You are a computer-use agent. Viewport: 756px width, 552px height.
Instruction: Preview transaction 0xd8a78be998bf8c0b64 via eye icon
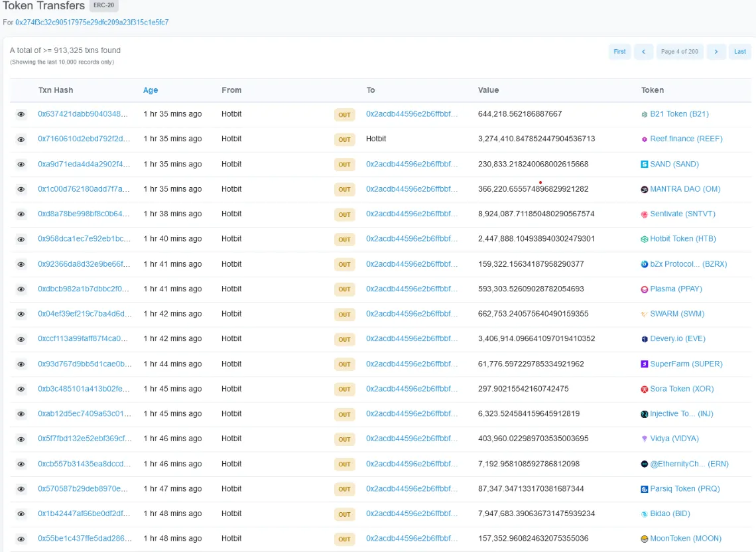tap(21, 214)
